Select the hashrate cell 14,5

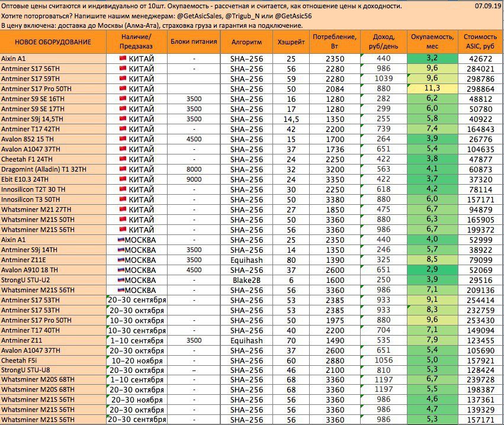coord(291,119)
